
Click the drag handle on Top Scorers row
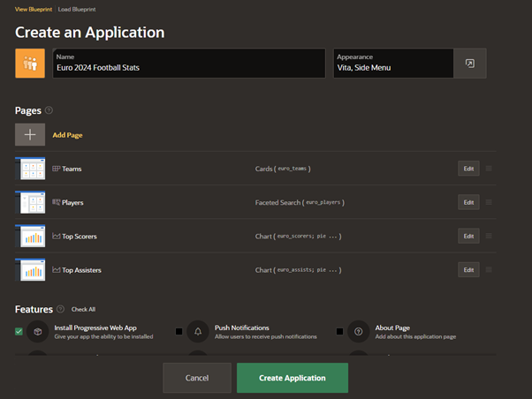click(489, 236)
